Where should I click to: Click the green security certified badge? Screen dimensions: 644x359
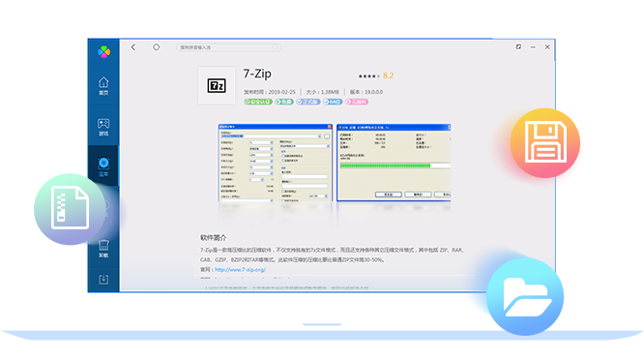pos(258,102)
